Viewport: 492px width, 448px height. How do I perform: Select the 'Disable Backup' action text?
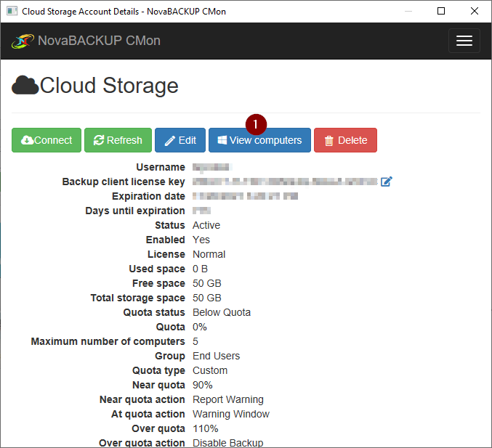click(x=227, y=443)
